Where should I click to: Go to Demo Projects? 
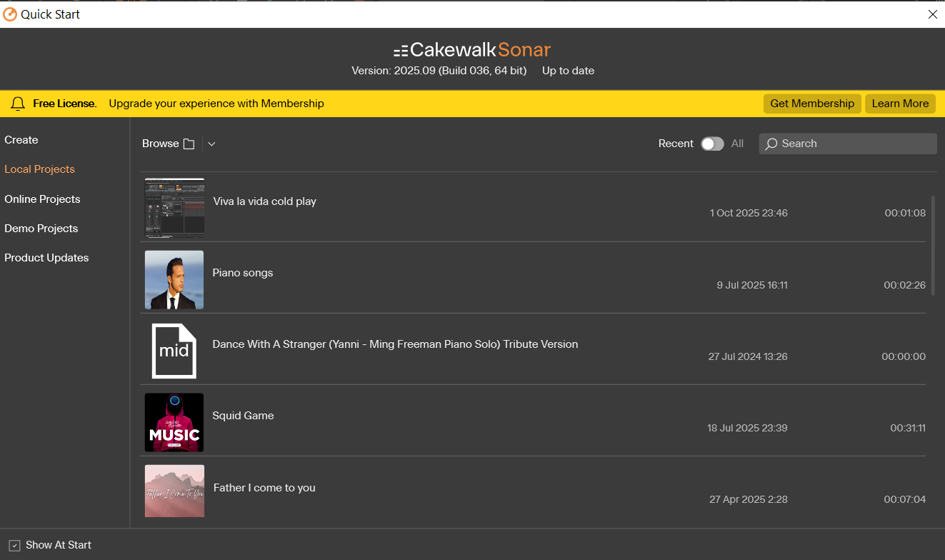point(41,229)
